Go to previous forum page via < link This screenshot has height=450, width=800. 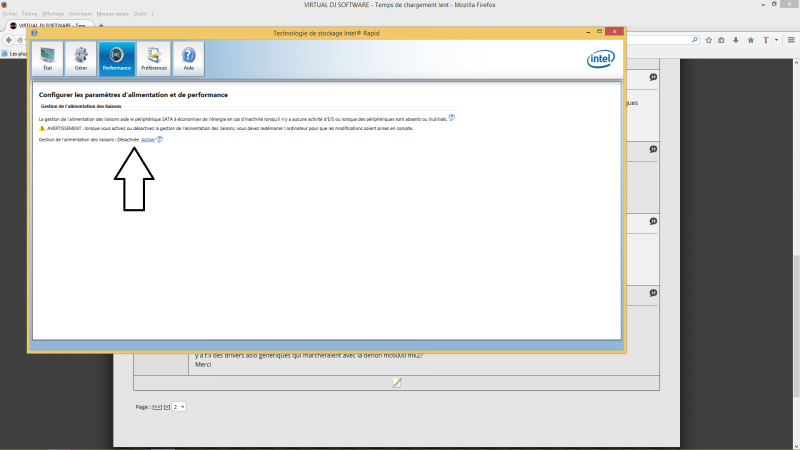(x=167, y=407)
